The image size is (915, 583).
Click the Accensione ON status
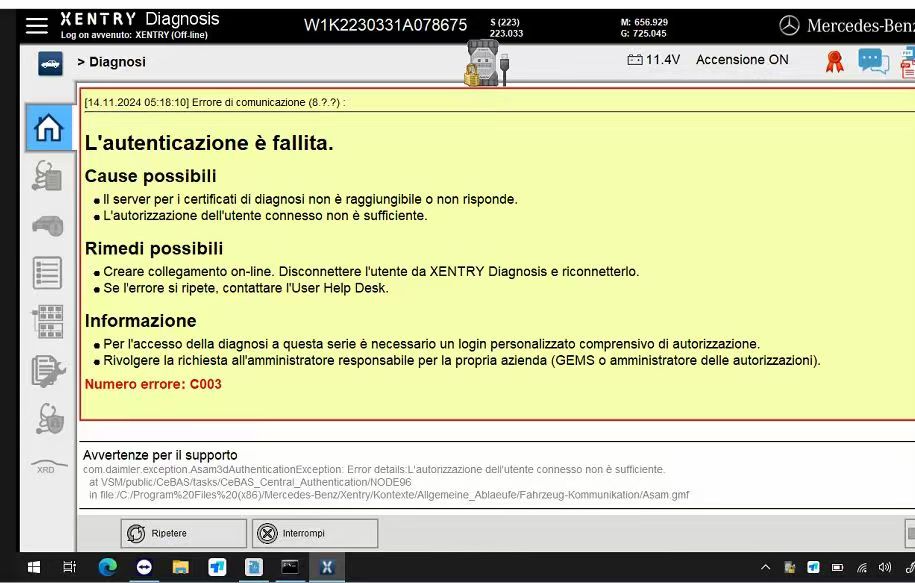[742, 60]
